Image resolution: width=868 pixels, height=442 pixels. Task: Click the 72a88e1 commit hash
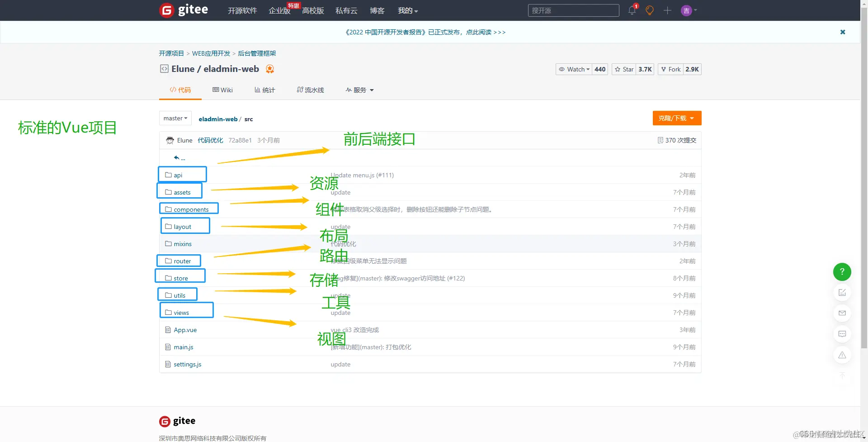tap(240, 140)
